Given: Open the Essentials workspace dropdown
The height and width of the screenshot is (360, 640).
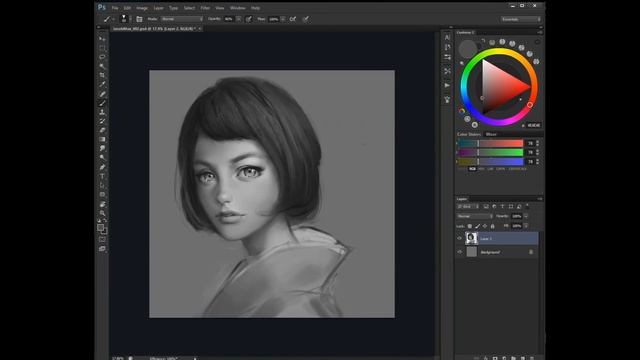Looking at the screenshot, I should (521, 19).
